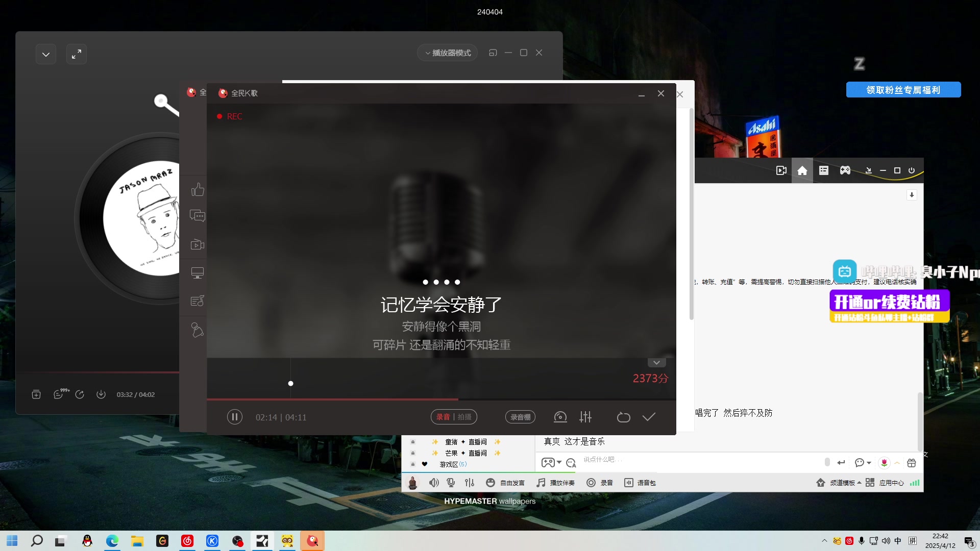The image size is (980, 551).
Task: Open the list panel tab in YY toolbar
Action: (824, 170)
